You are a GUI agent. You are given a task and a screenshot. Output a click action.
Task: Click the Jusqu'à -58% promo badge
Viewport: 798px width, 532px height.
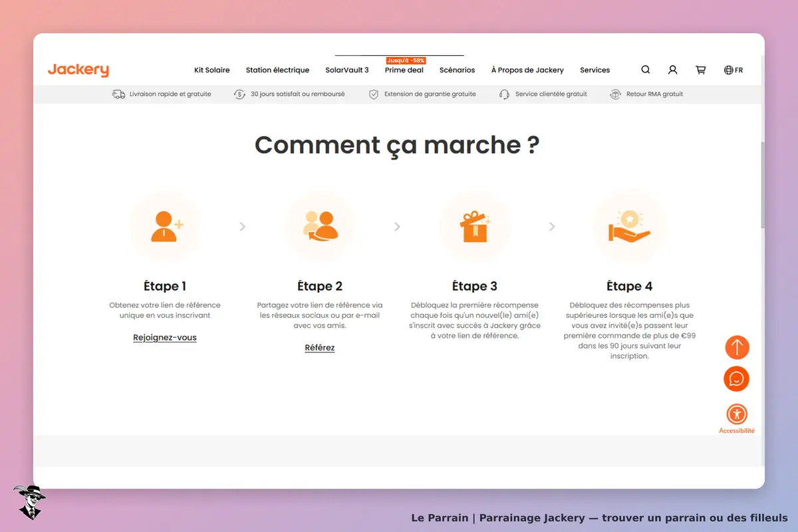coord(406,61)
